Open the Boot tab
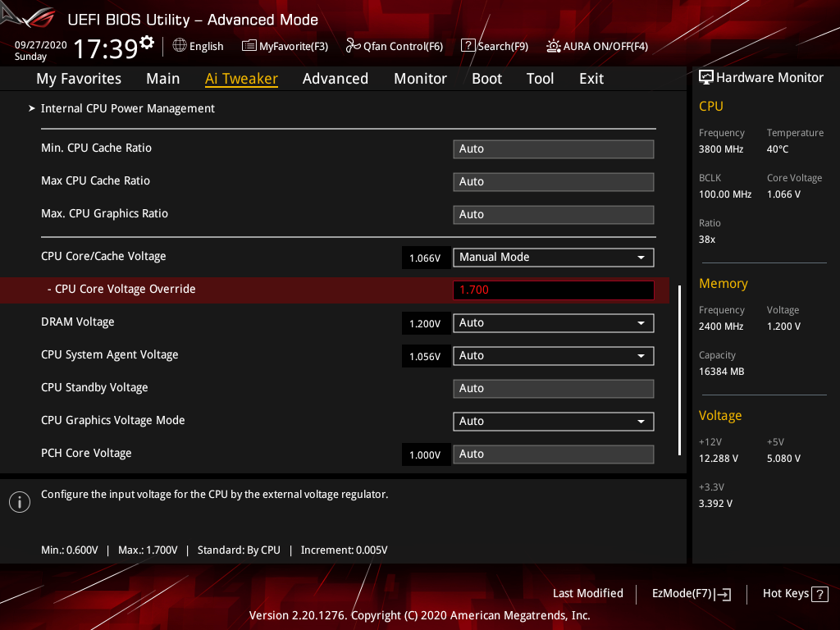This screenshot has width=840, height=630. pos(486,79)
